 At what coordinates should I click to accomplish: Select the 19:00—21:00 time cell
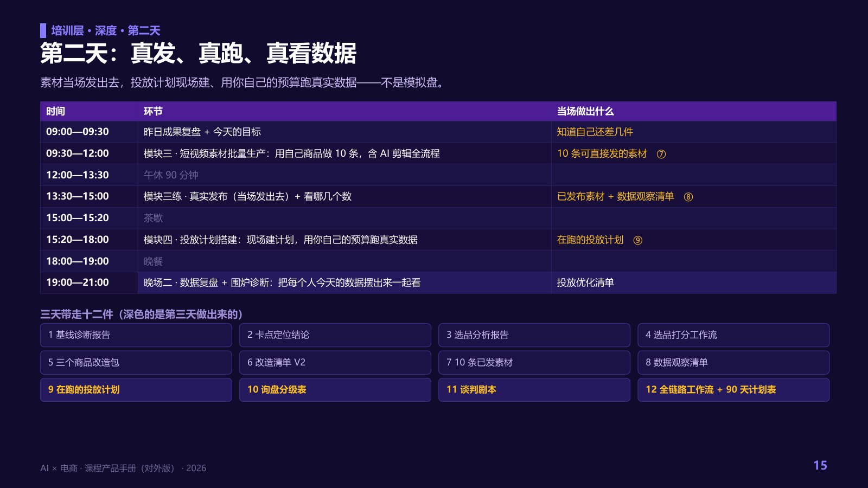click(x=89, y=282)
